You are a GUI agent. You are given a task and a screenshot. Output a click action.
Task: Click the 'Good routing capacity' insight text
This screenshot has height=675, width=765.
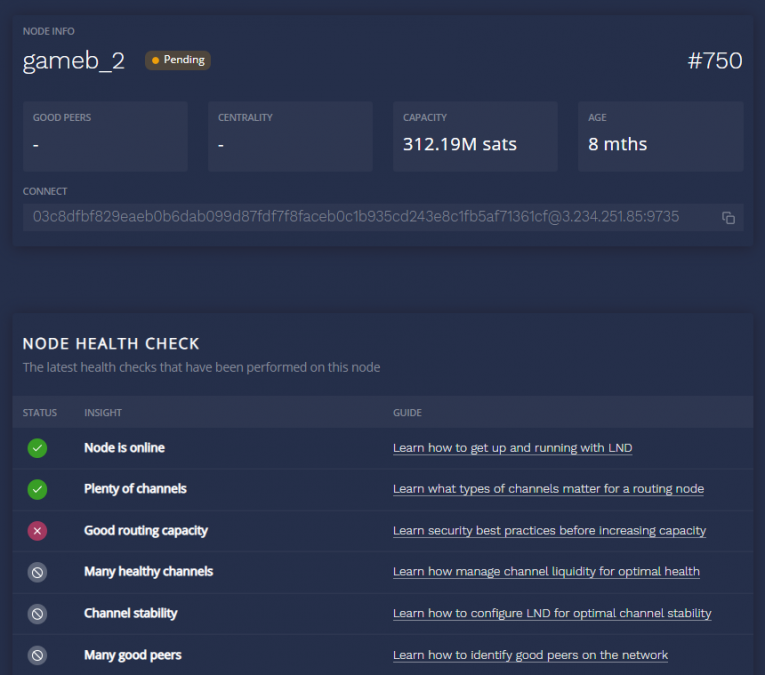[146, 531]
